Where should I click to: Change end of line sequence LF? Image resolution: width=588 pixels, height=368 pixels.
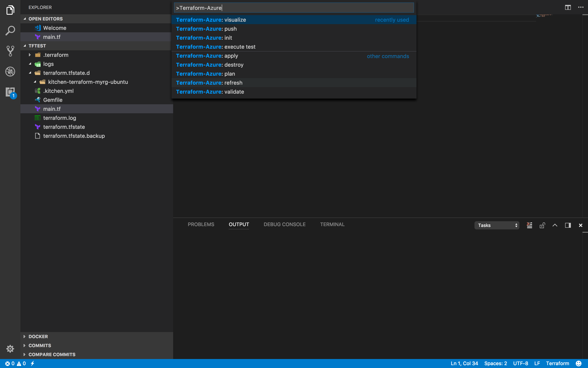(x=537, y=363)
